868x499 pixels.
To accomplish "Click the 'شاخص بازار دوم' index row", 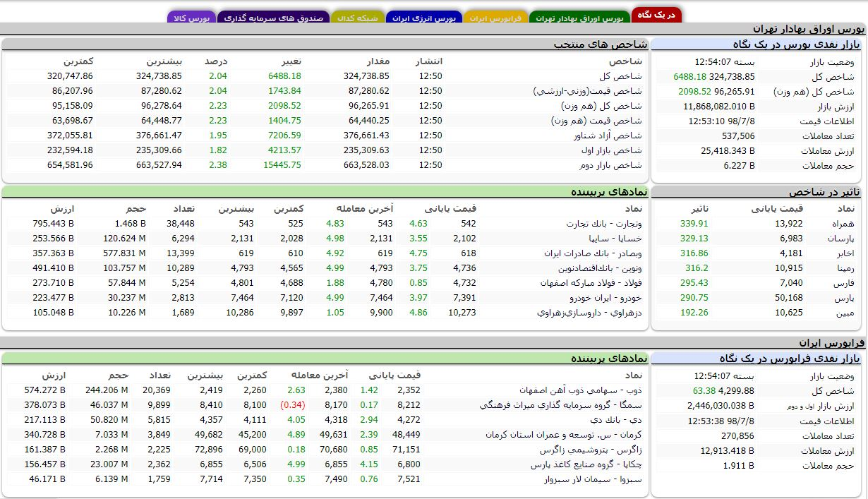I will (608, 165).
